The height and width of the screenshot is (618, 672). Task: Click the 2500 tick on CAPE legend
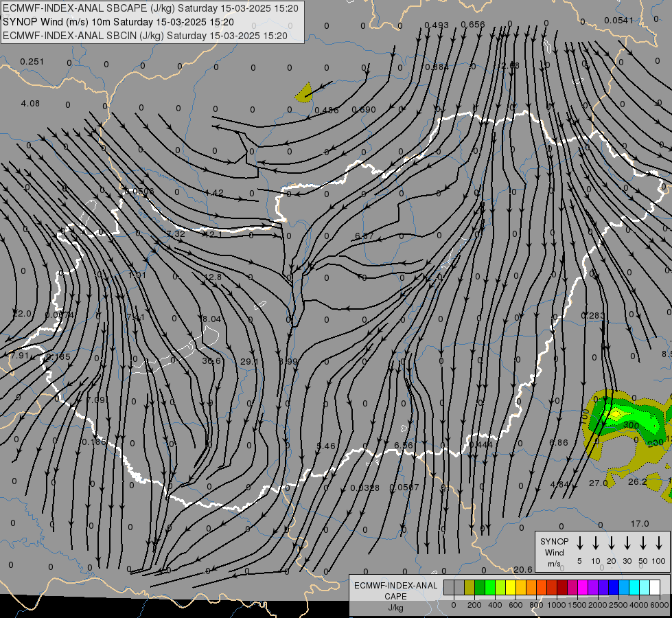(x=618, y=605)
